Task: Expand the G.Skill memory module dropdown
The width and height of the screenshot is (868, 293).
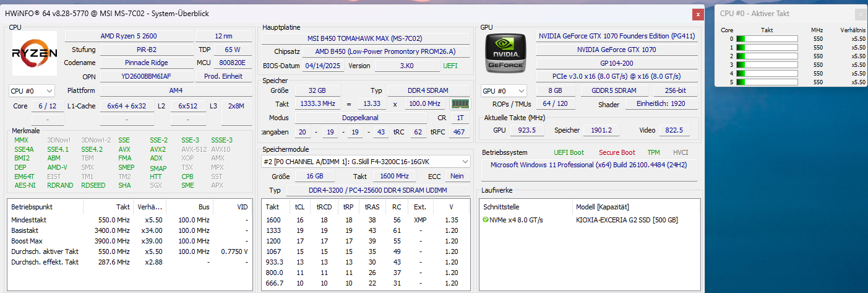Action: click(x=365, y=162)
